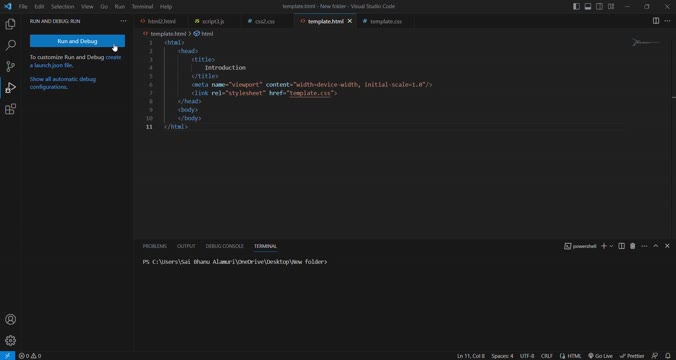Viewport: 676px width, 360px height.
Task: Open terminal panel more actions ellipsis
Action: click(x=644, y=246)
